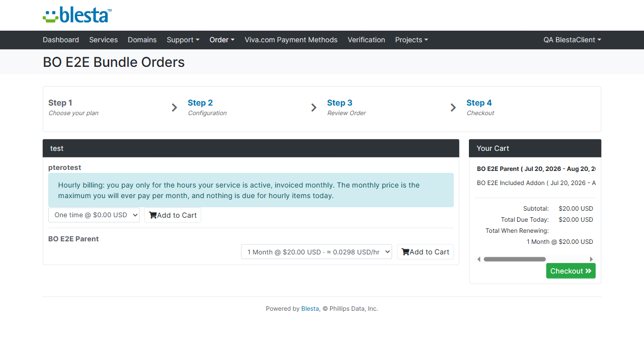Click the BO E2E Parent cart line item
The width and height of the screenshot is (644, 362).
536,169
